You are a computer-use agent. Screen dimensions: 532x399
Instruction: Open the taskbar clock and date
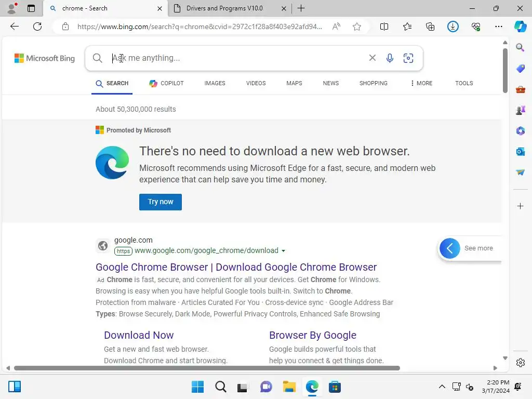click(x=495, y=387)
